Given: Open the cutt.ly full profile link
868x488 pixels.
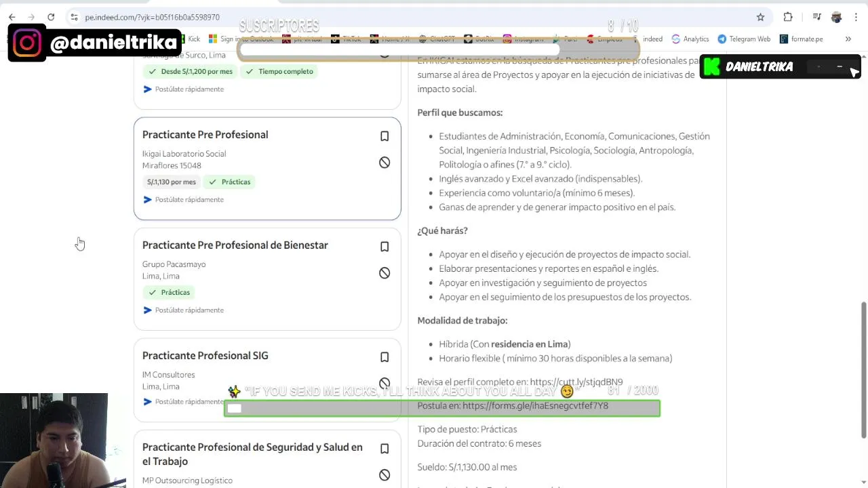Looking at the screenshot, I should pyautogui.click(x=576, y=382).
